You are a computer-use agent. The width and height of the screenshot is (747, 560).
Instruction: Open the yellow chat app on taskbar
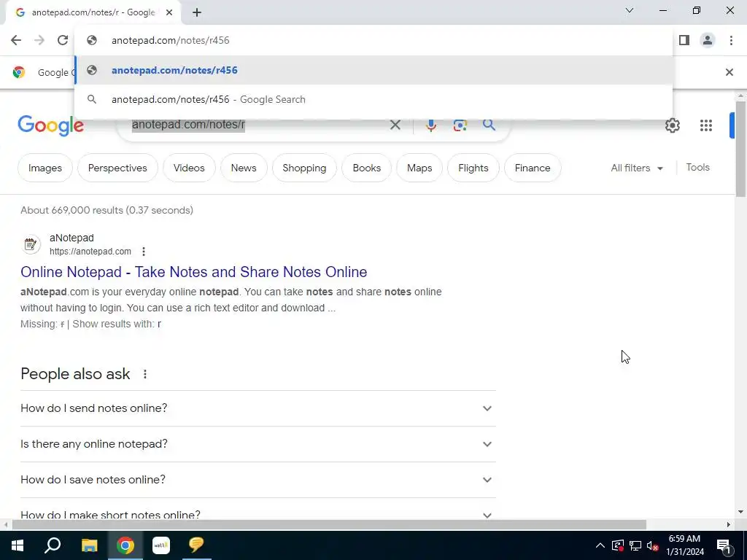pyautogui.click(x=196, y=545)
